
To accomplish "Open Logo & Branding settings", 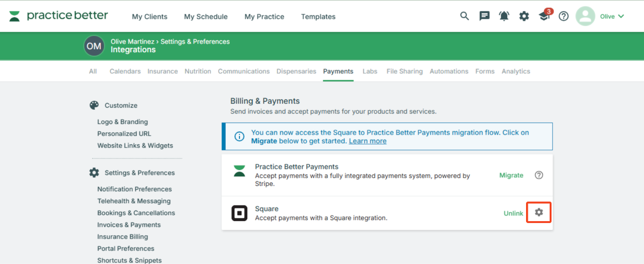I will (x=122, y=122).
